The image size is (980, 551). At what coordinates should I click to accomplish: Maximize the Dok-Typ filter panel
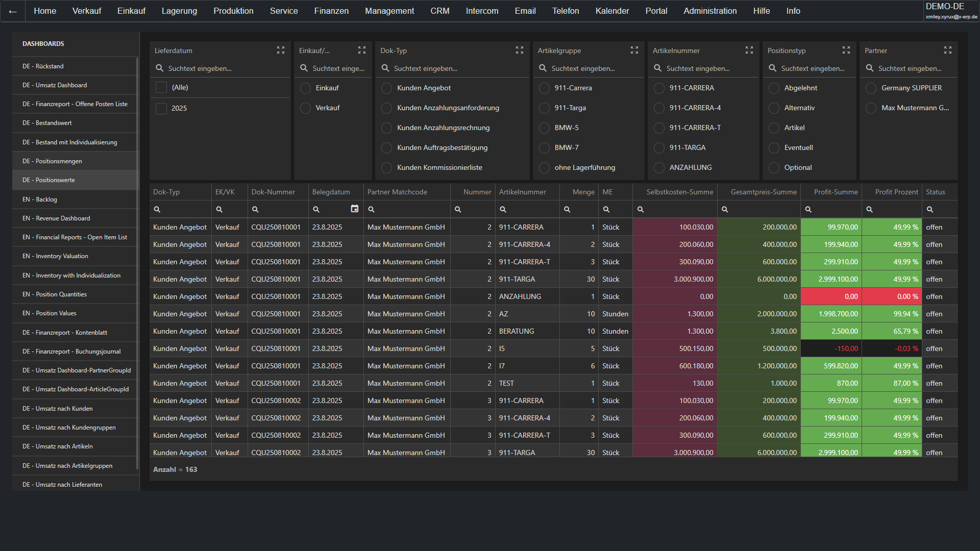pyautogui.click(x=520, y=50)
